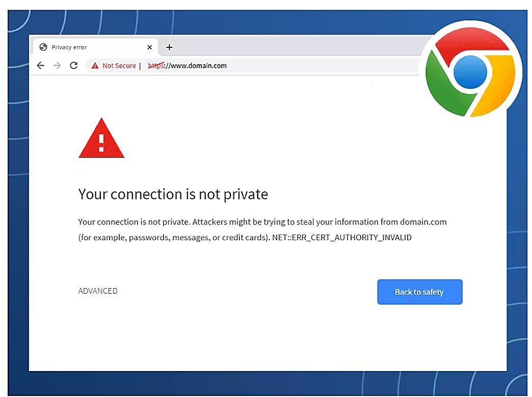Image resolution: width=532 pixels, height=397 pixels.
Task: Click the red Not Secure warning triangle
Action: pyautogui.click(x=95, y=66)
